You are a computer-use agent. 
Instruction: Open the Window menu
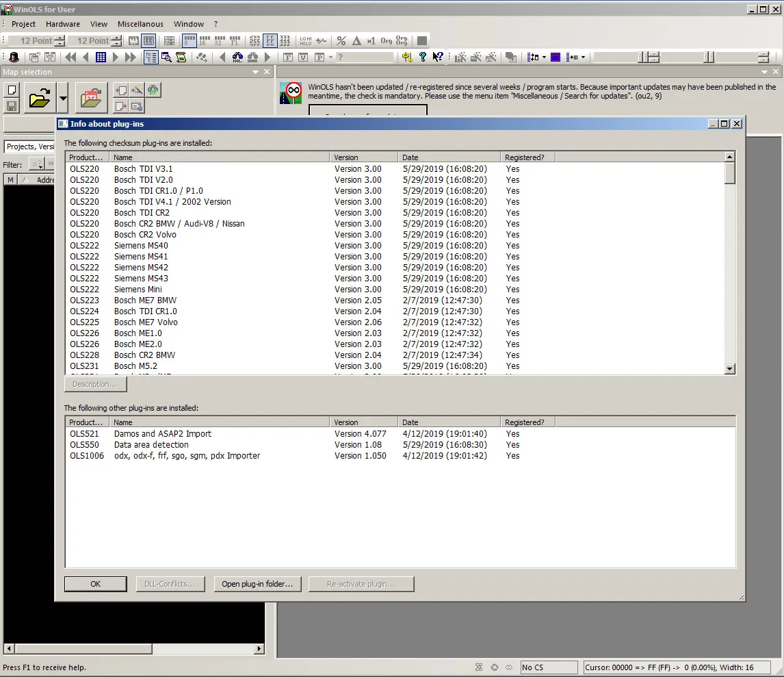[189, 24]
